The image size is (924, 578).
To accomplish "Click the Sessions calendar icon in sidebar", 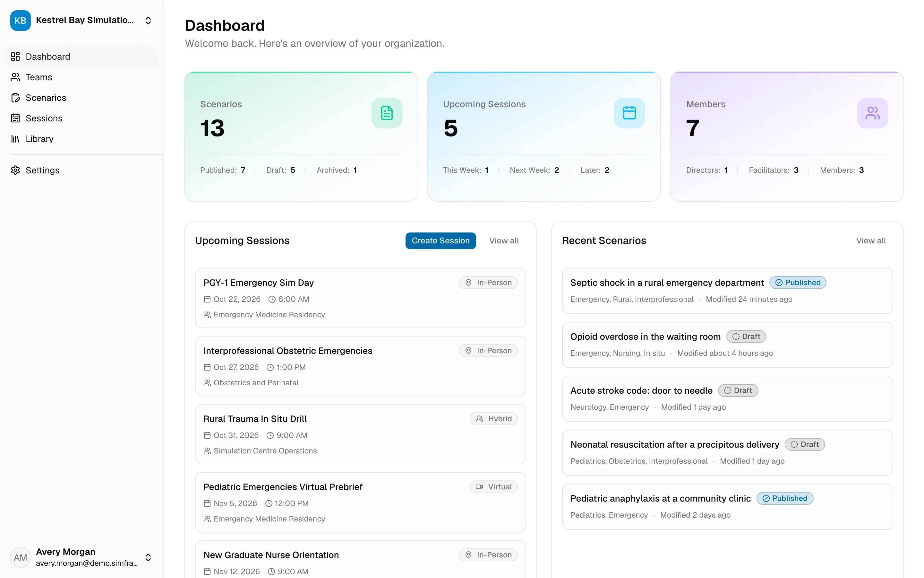I will [15, 118].
